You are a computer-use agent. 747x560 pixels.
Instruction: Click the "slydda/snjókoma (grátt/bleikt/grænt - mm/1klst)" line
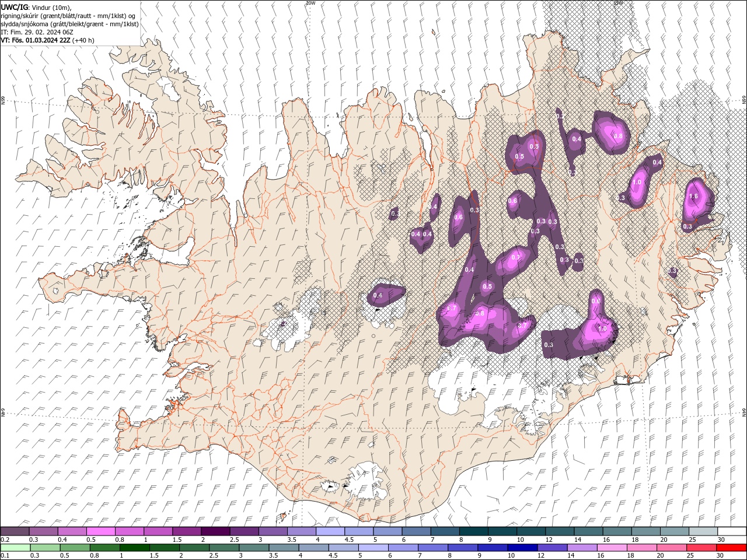tap(69, 24)
